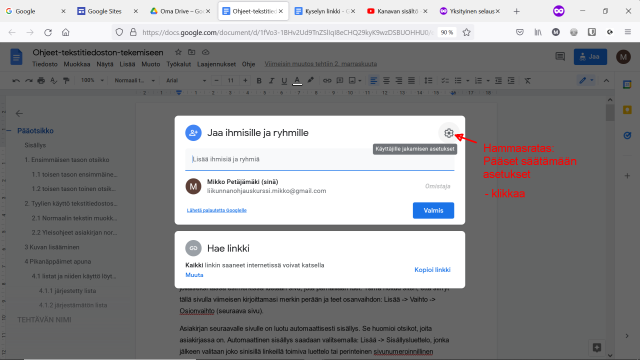Click Muuta link under Hae linkki
640x360 pixels.
[x=194, y=275]
